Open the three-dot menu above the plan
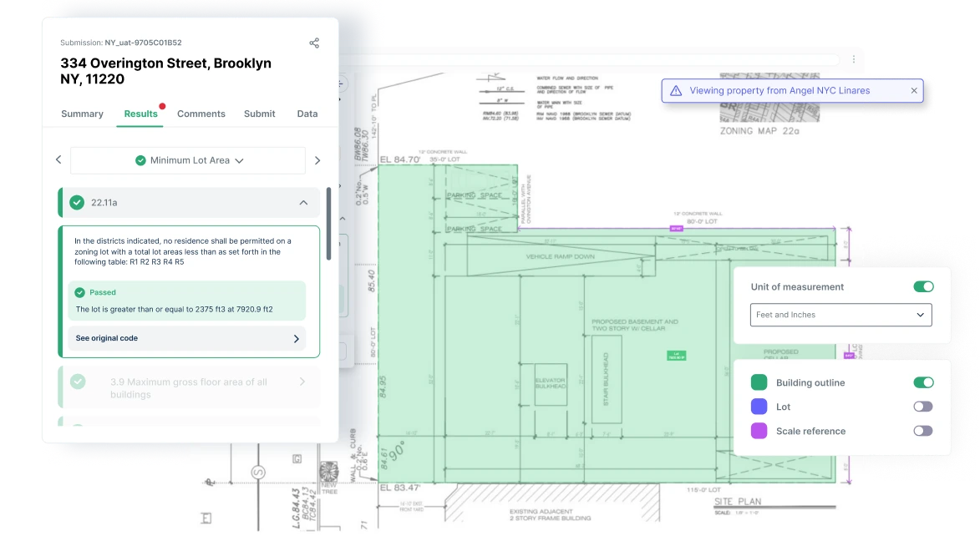This screenshot has width=980, height=551. 854,59
